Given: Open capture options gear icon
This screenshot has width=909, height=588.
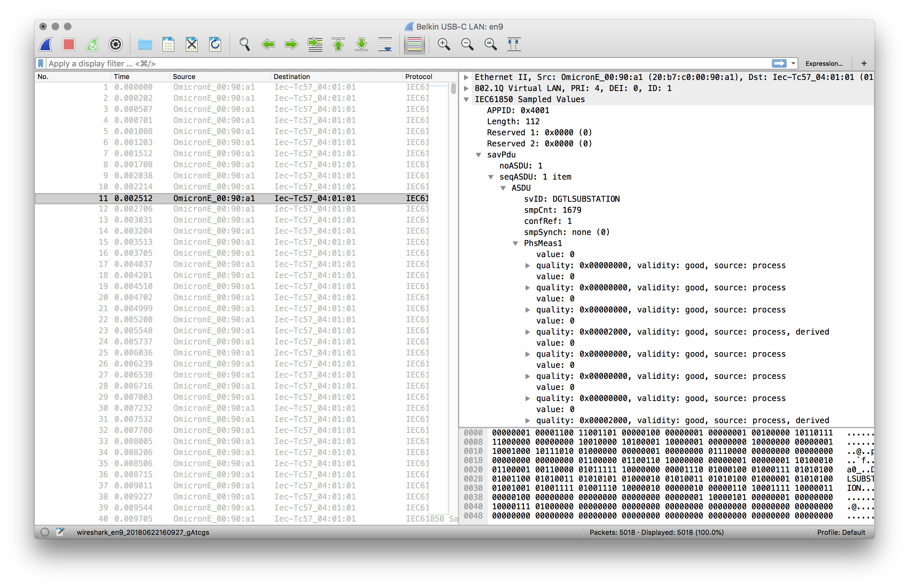Looking at the screenshot, I should tap(115, 45).
